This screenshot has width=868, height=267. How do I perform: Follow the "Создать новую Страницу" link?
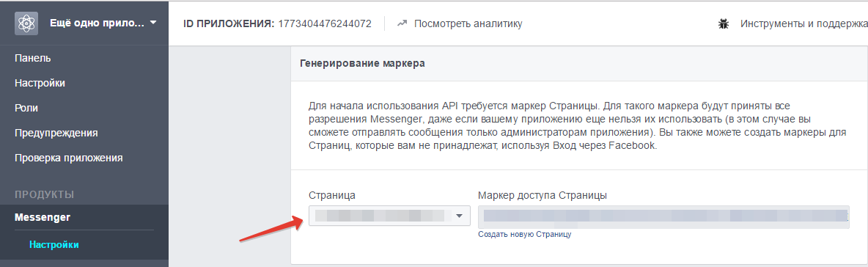click(x=524, y=234)
